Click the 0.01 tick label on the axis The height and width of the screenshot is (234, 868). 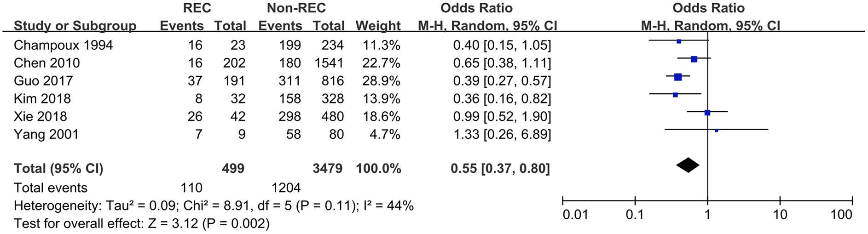[575, 215]
